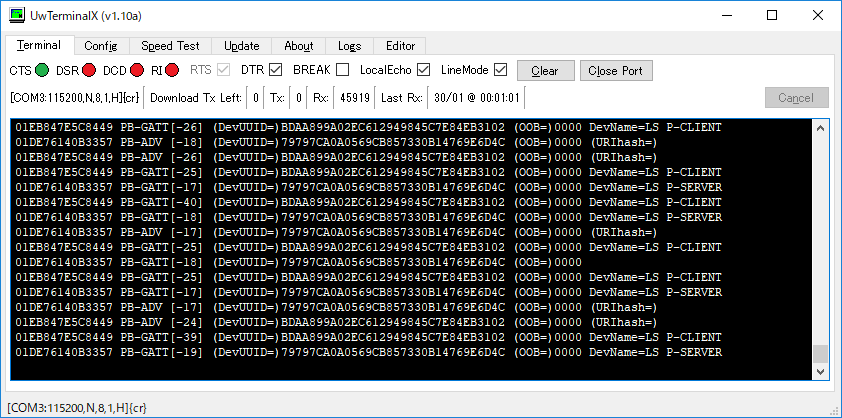Click the Tx count value 0
This screenshot has height=418, width=842.
299,98
